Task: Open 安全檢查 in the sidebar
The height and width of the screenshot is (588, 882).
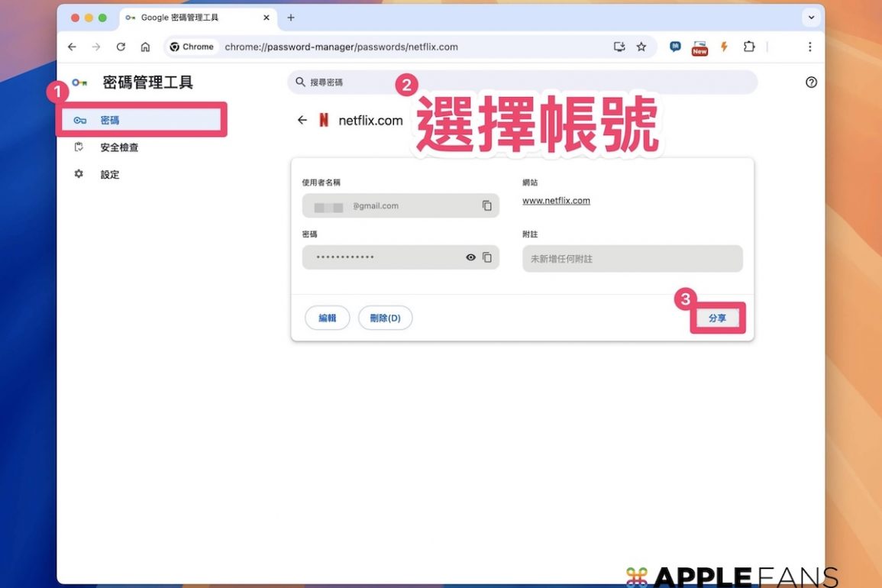Action: [119, 147]
